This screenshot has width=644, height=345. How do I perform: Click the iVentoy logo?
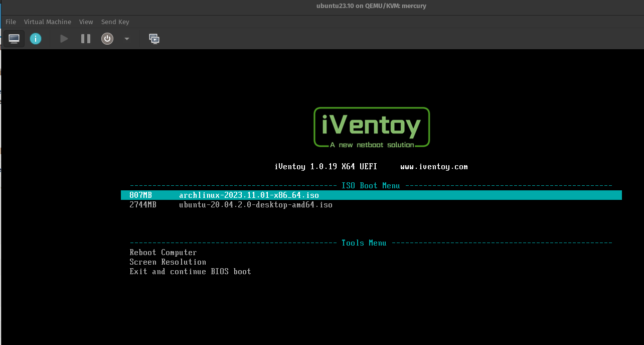pos(372,128)
